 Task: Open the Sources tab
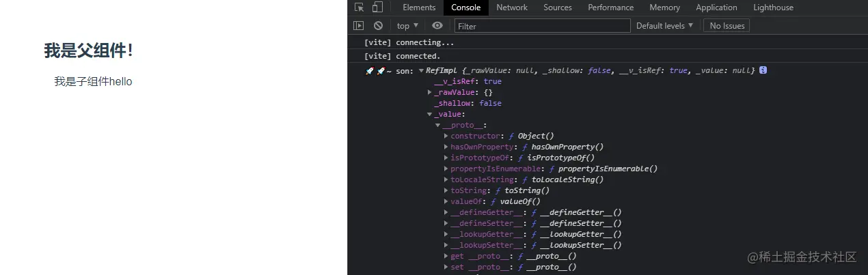[558, 8]
